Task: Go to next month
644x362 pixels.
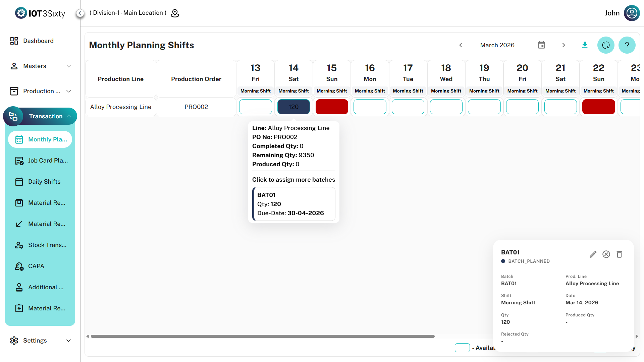Action: pos(563,45)
